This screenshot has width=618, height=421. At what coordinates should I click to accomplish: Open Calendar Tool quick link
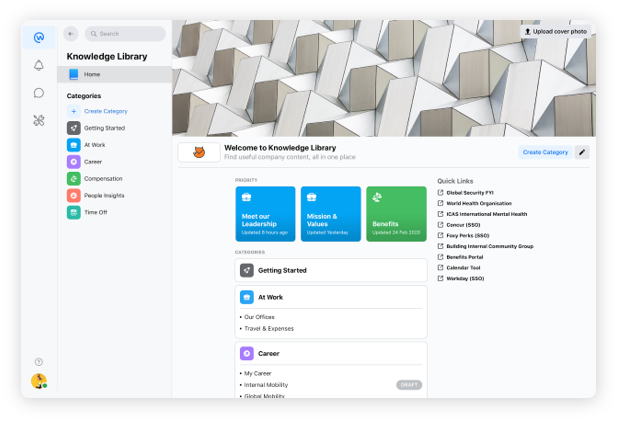[x=463, y=268]
